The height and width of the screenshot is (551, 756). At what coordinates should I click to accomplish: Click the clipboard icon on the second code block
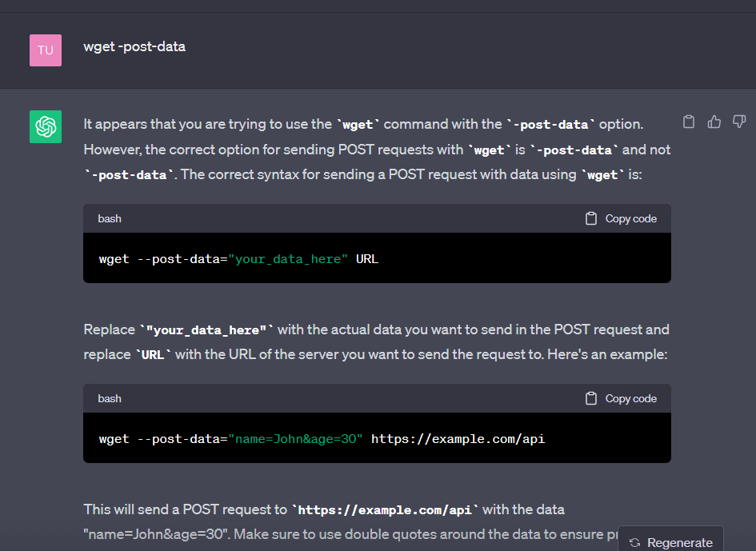(590, 397)
